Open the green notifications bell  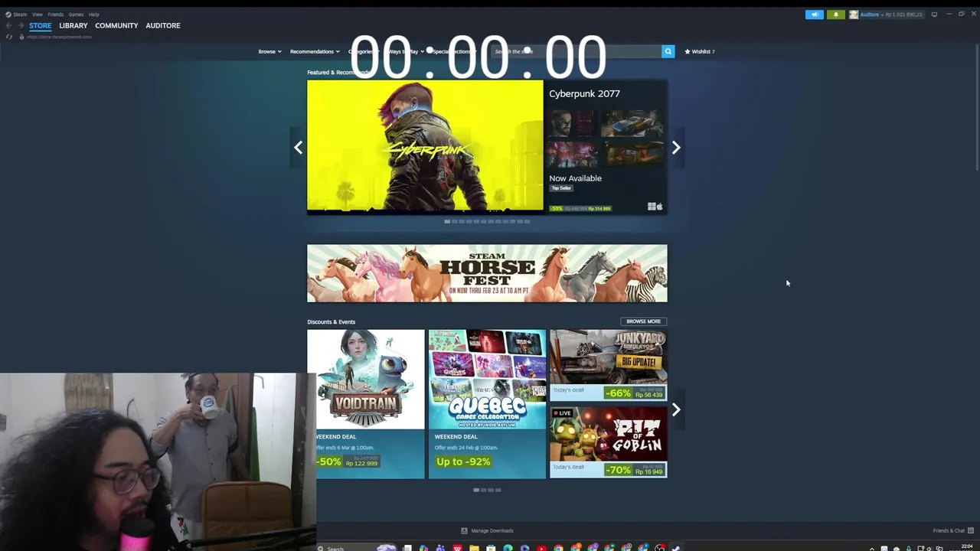tap(836, 15)
